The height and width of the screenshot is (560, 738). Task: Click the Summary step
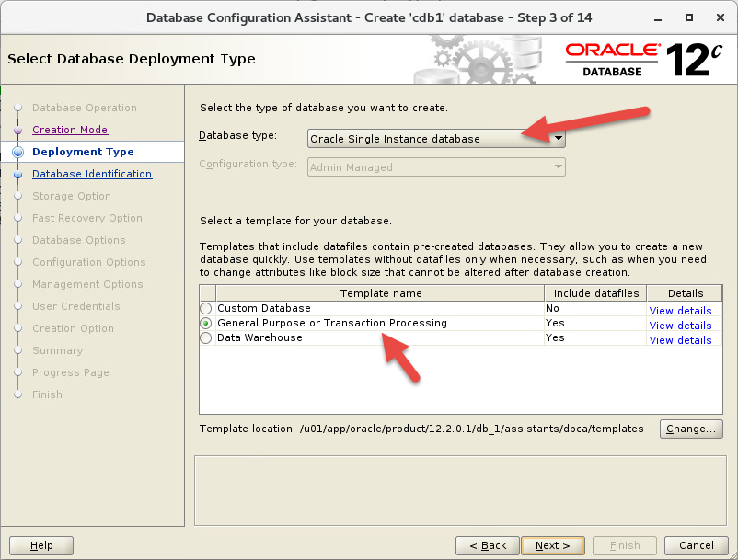click(57, 350)
